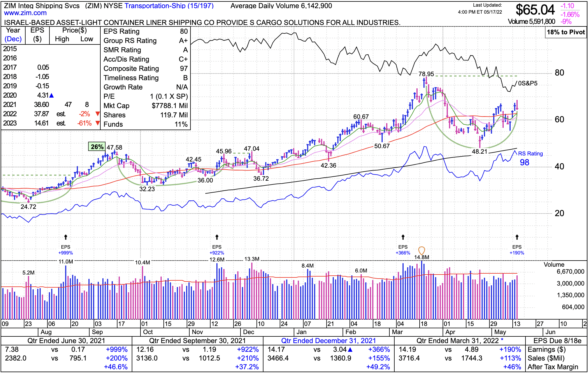This screenshot has height=373, width=588.
Task: Select the 11.0M volume spike label
Action: point(66,262)
